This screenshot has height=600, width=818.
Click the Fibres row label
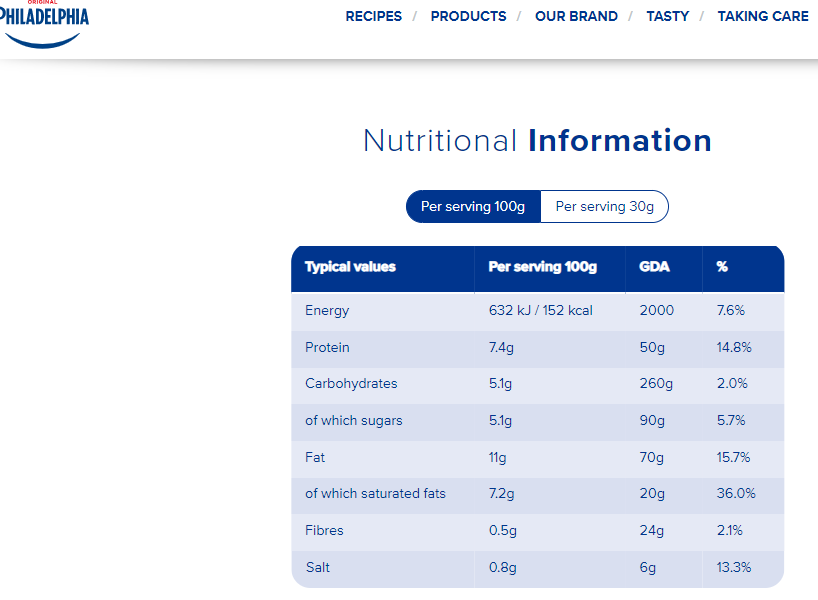click(324, 531)
